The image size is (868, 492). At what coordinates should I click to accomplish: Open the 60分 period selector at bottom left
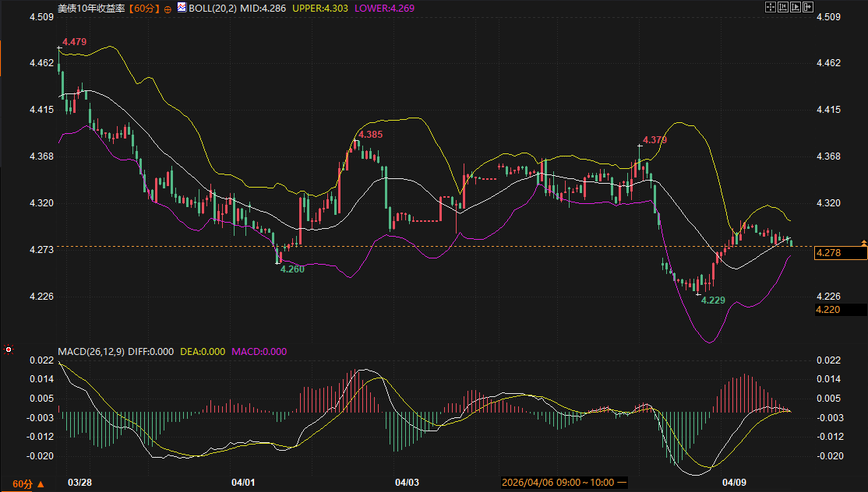coord(28,483)
